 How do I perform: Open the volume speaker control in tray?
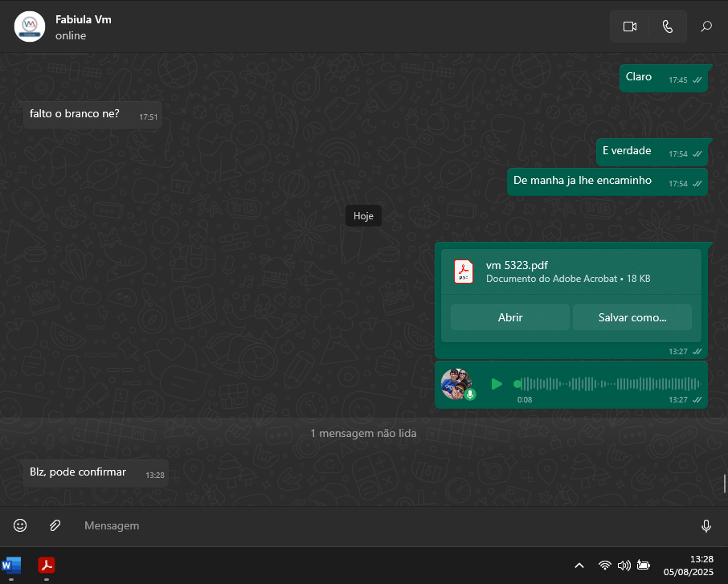tap(624, 566)
